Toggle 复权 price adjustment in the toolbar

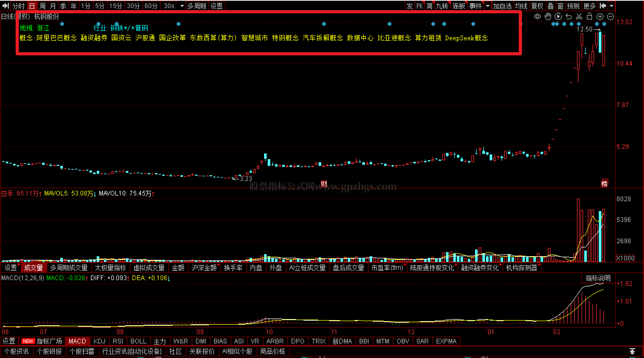(x=537, y=6)
